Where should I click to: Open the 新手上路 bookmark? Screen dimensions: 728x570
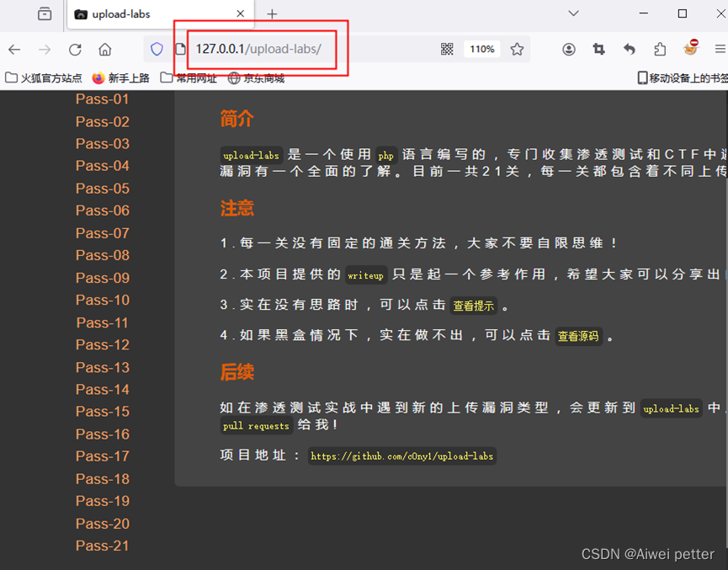120,78
